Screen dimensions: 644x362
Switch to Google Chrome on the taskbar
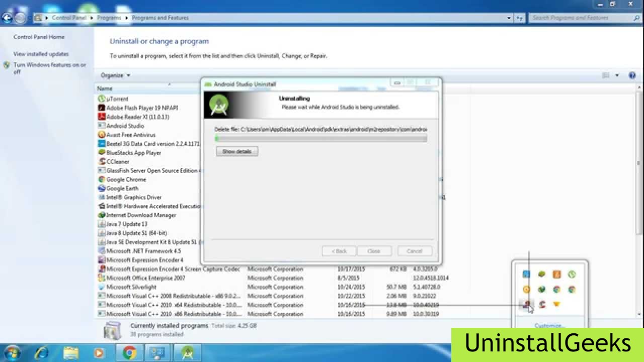coord(129,353)
